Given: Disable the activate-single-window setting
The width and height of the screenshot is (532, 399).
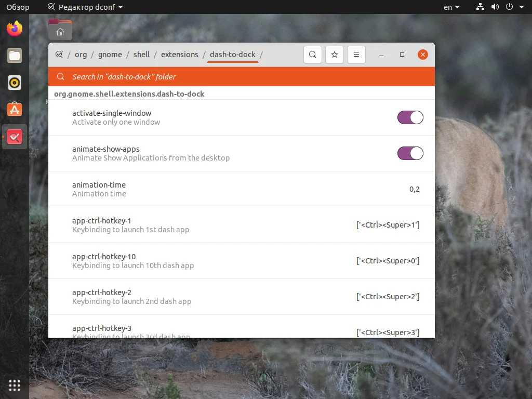Looking at the screenshot, I should tap(410, 117).
